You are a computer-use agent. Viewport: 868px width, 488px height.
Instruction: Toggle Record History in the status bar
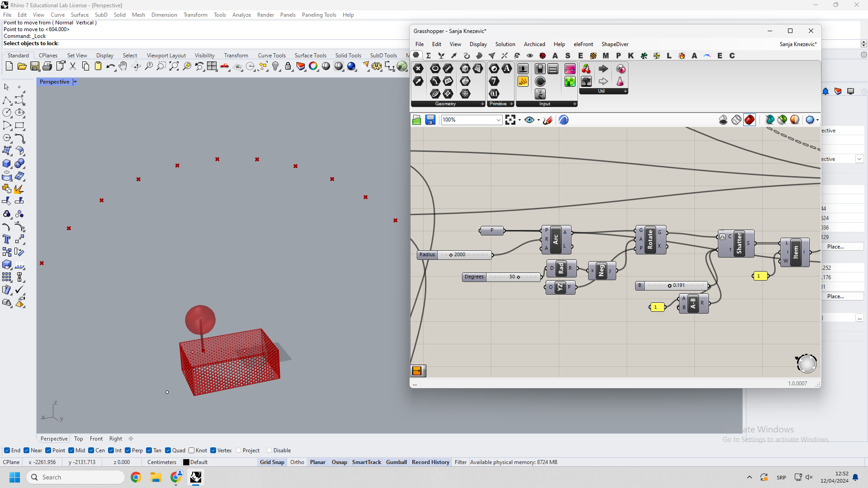[x=430, y=462]
